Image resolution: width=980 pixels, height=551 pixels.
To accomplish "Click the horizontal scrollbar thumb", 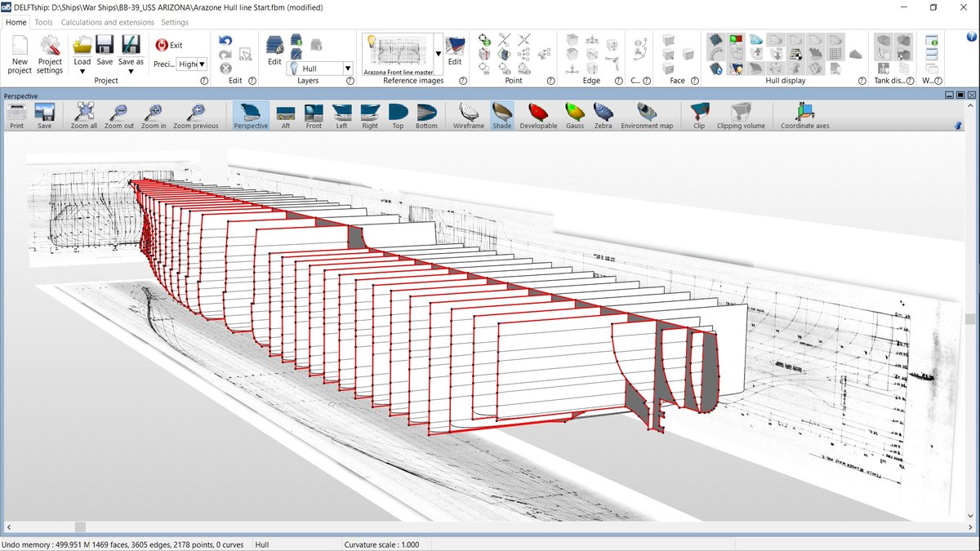I will 80,527.
